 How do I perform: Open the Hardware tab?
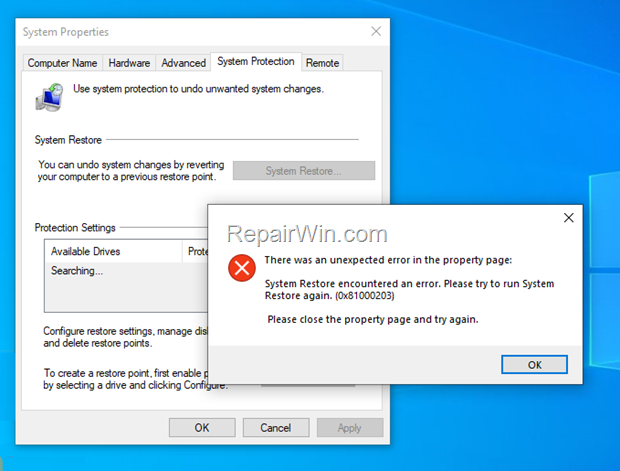(129, 63)
